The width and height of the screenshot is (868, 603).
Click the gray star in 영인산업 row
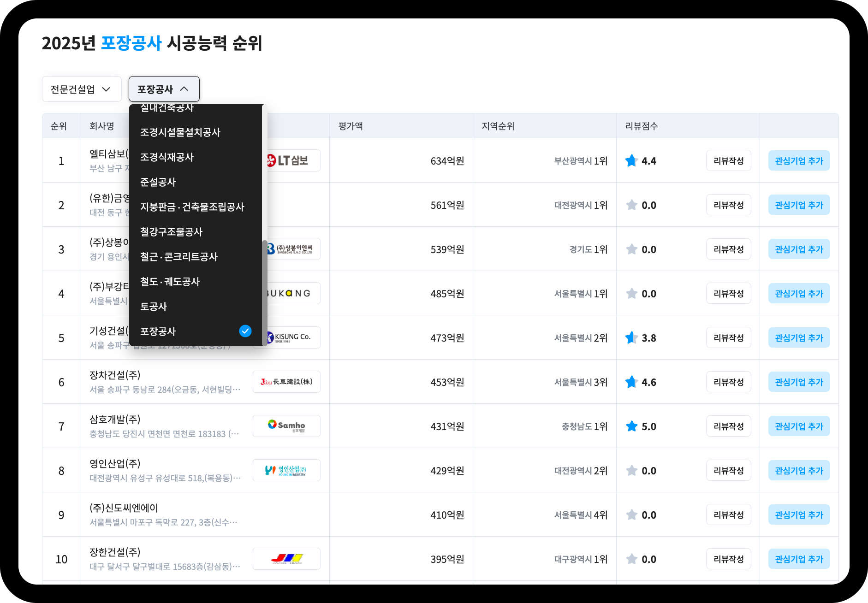(x=631, y=470)
